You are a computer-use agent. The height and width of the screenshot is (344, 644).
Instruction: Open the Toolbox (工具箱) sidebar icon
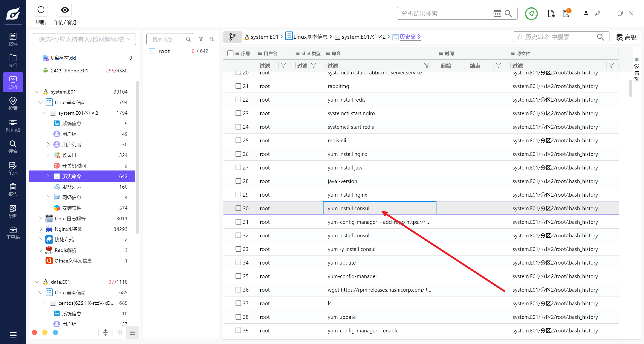[x=13, y=233]
